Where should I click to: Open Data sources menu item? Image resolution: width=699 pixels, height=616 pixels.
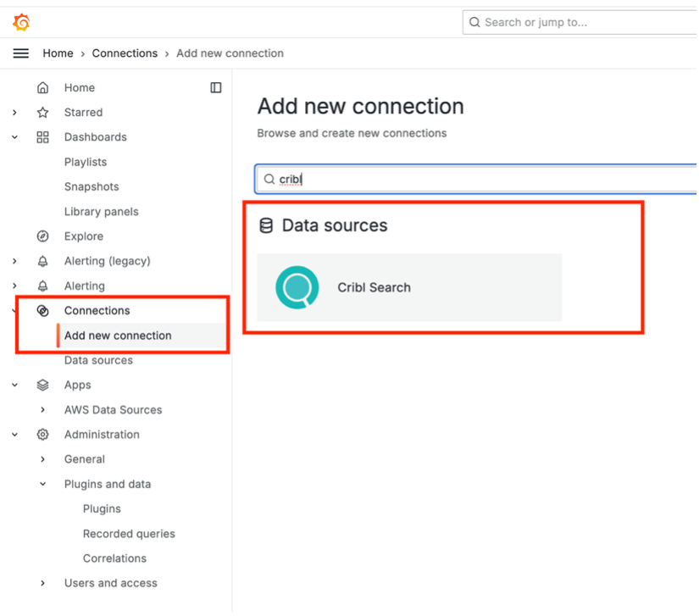pyautogui.click(x=98, y=360)
